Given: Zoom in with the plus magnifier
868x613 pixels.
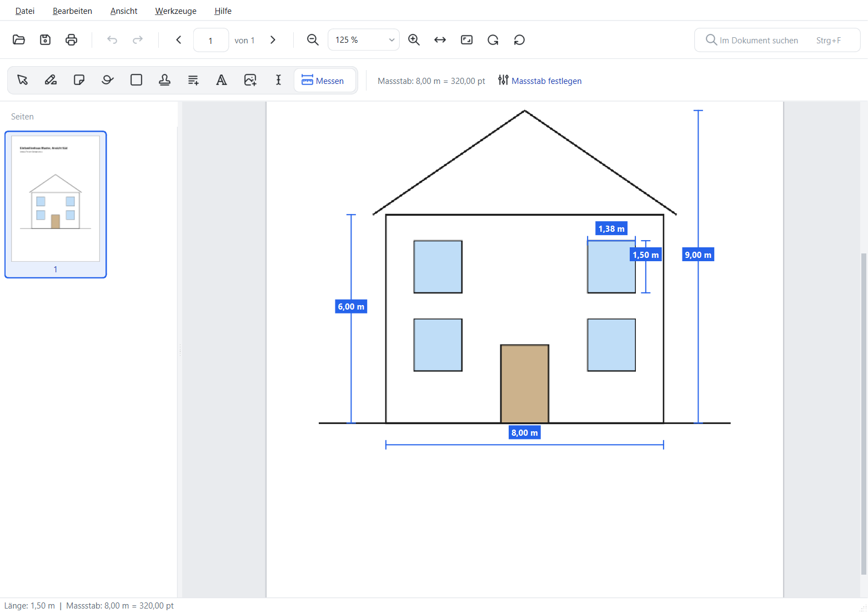Looking at the screenshot, I should coord(414,39).
